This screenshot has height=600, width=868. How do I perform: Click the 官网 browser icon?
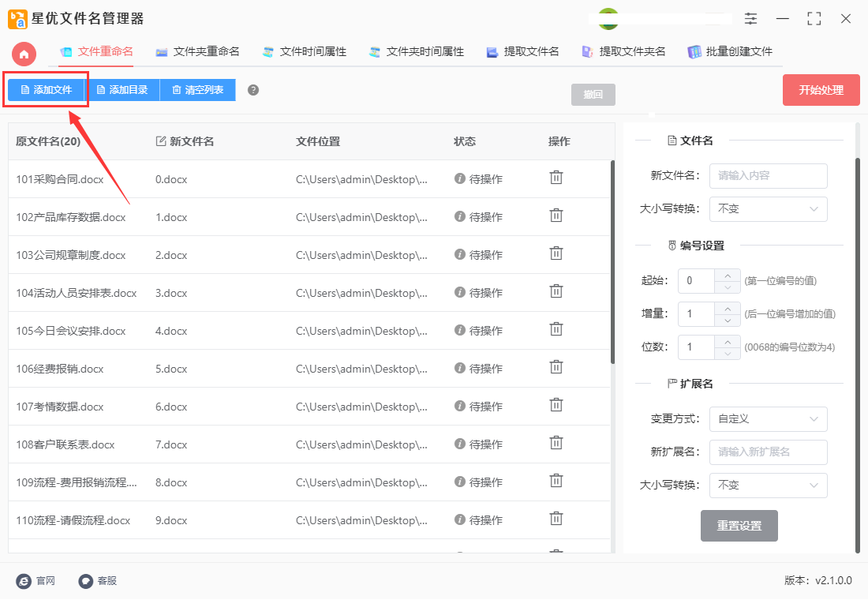point(24,580)
